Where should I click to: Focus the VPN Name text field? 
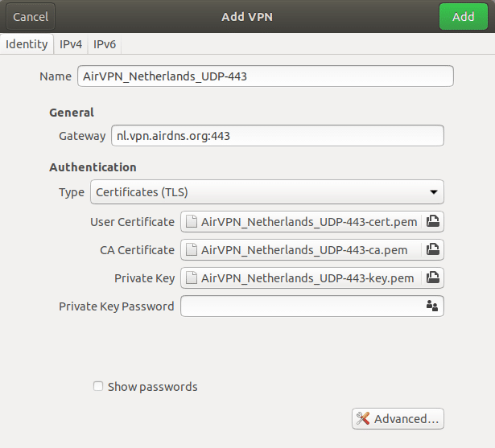click(x=266, y=76)
